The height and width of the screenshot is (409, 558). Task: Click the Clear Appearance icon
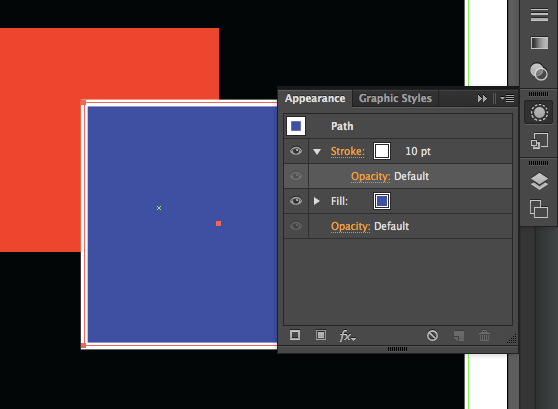[x=432, y=335]
